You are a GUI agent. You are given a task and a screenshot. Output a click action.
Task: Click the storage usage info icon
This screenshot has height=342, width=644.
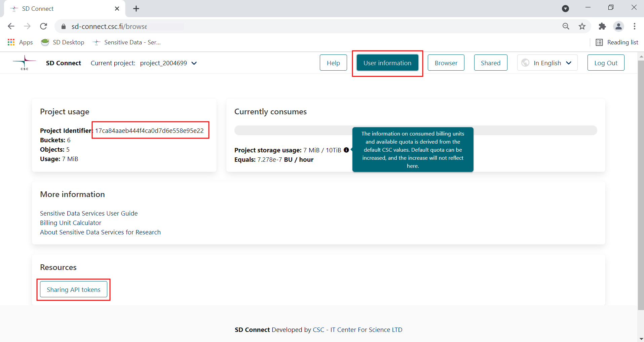346,150
